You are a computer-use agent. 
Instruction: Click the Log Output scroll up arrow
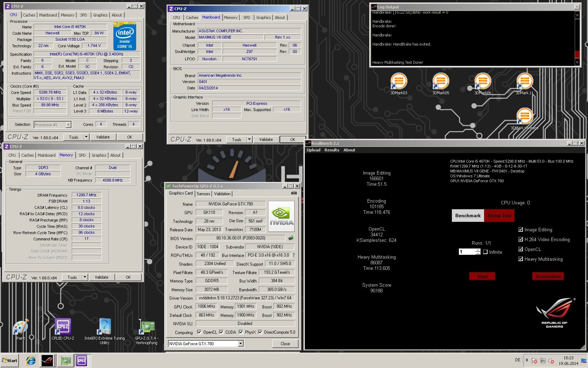click(577, 15)
